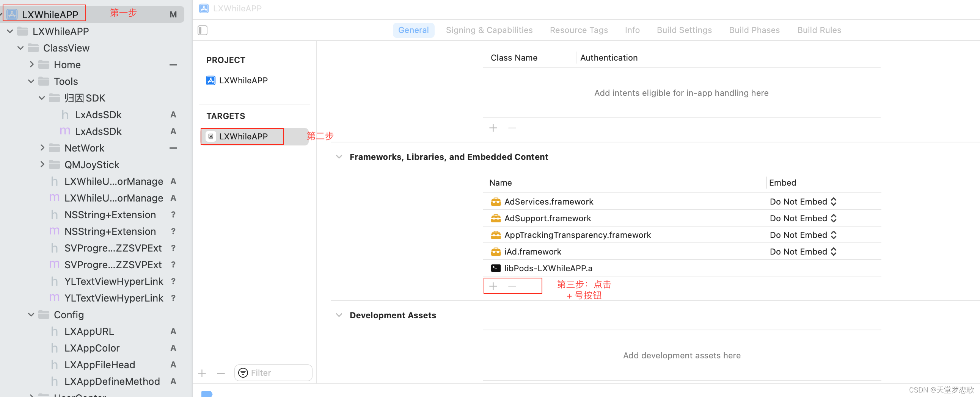980x397 pixels.
Task: Toggle the targets list sidebar panel button
Action: tap(203, 30)
